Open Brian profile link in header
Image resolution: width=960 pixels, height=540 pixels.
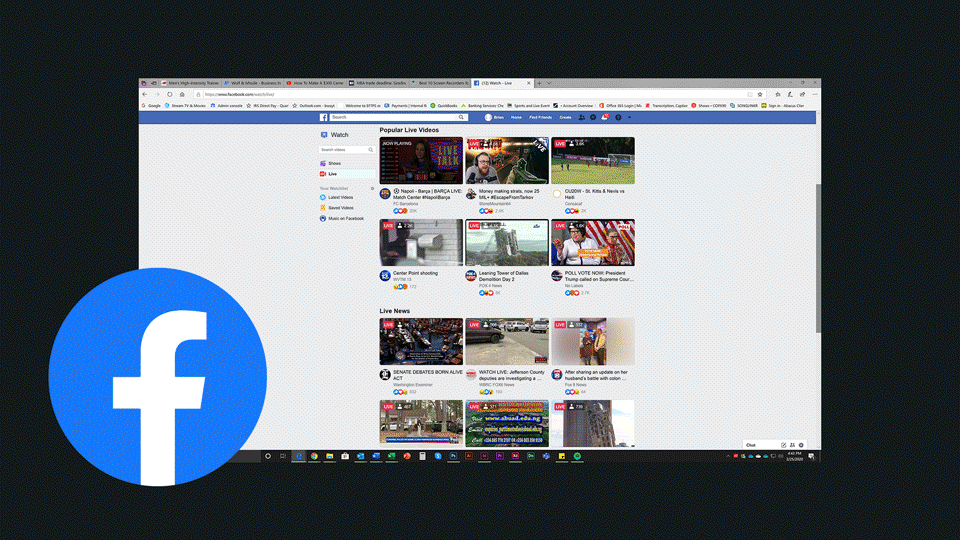(495, 118)
